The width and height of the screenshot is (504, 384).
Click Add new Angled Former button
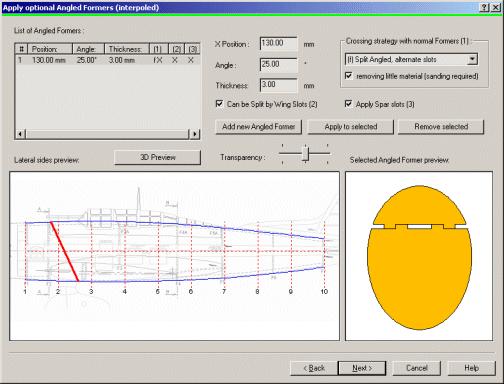(x=258, y=127)
